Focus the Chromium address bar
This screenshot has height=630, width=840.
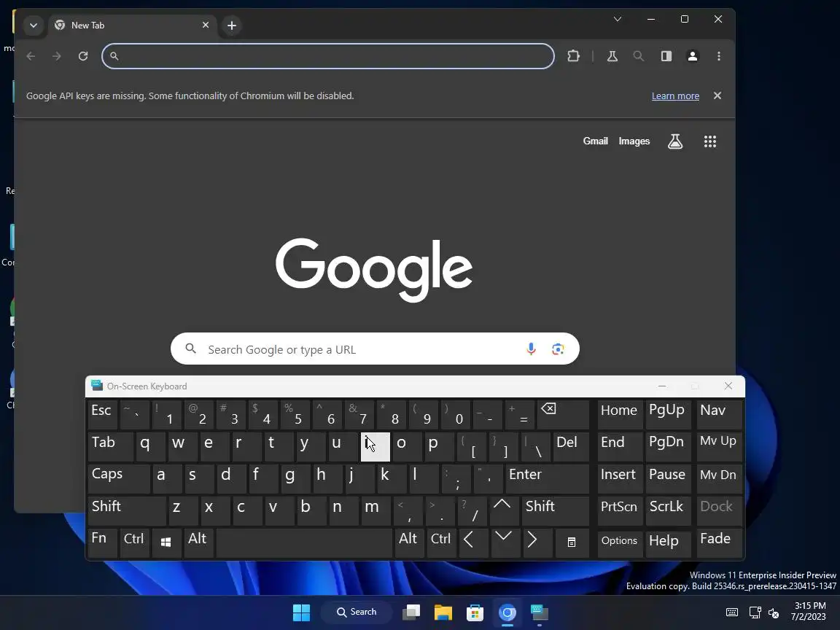328,55
